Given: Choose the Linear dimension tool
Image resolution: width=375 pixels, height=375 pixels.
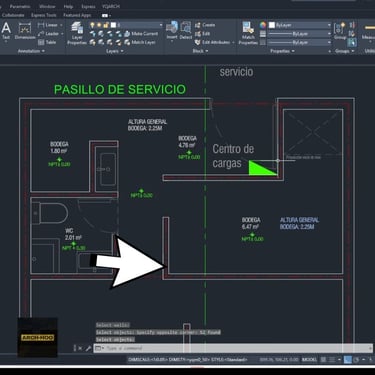Looking at the screenshot, I should click(x=48, y=25).
